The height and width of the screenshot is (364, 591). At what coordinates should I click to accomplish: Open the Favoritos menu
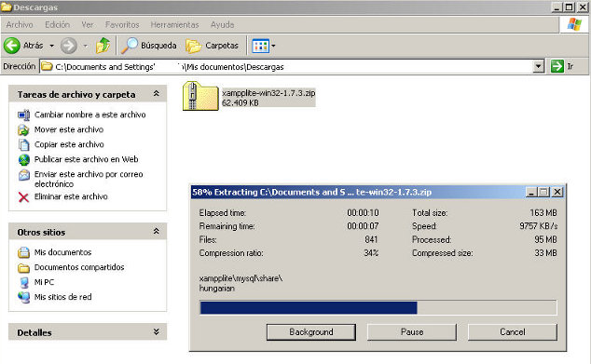tap(122, 24)
